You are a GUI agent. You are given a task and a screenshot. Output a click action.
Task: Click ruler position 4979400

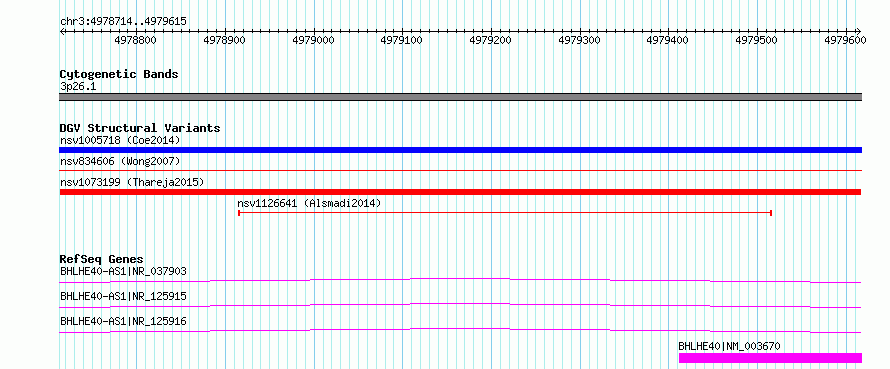tap(669, 40)
